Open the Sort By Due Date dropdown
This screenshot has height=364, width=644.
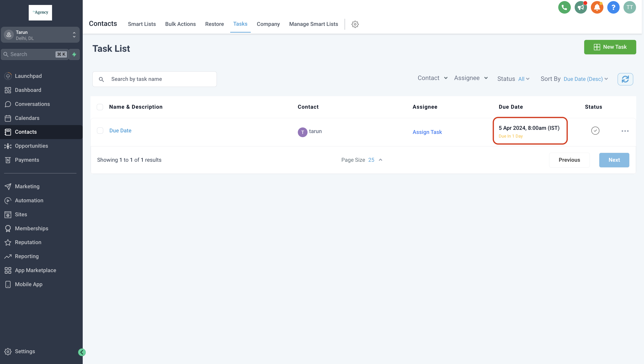585,79
